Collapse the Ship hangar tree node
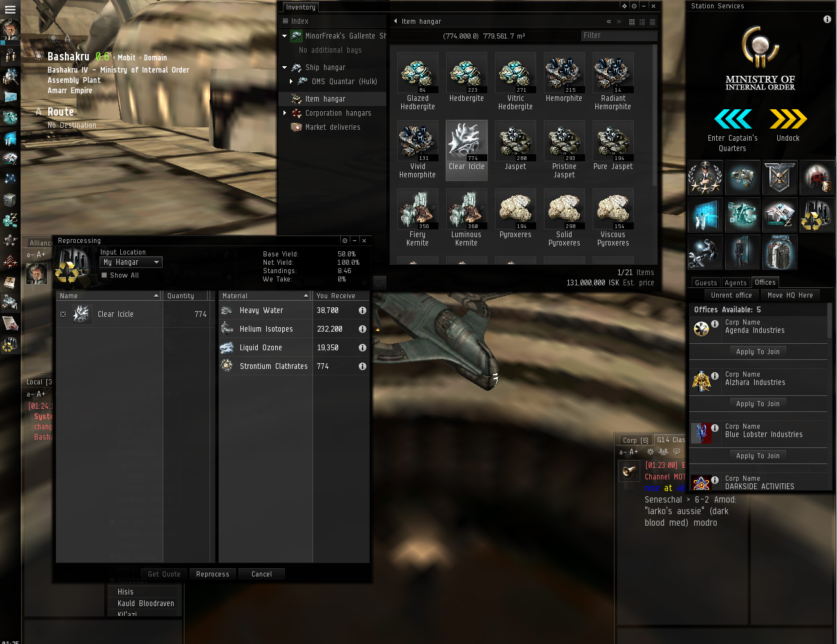Image resolution: width=837 pixels, height=644 pixels. tap(285, 67)
